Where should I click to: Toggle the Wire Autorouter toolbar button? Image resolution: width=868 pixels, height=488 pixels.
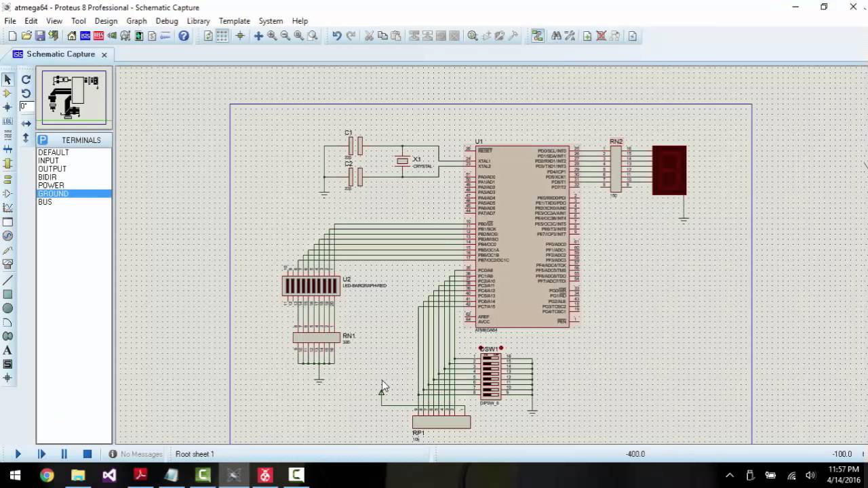[x=538, y=36]
